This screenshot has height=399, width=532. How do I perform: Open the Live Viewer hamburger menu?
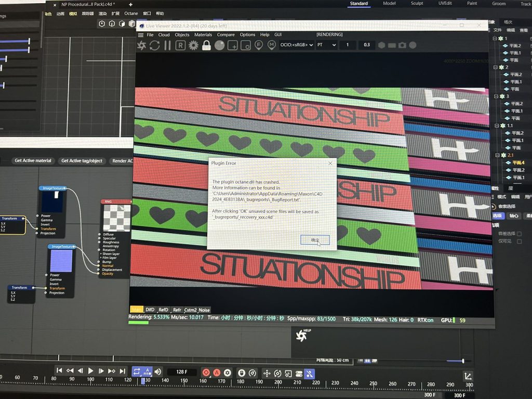pyautogui.click(x=141, y=35)
